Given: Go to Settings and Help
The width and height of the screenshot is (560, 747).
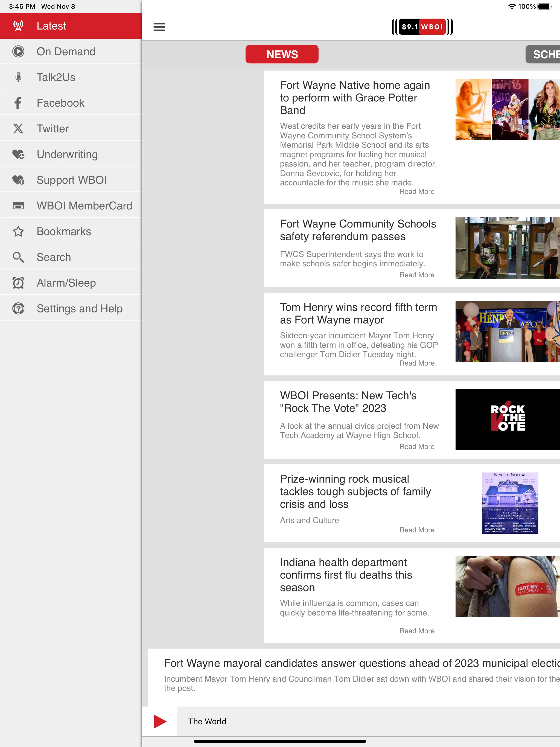Looking at the screenshot, I should (x=71, y=308).
